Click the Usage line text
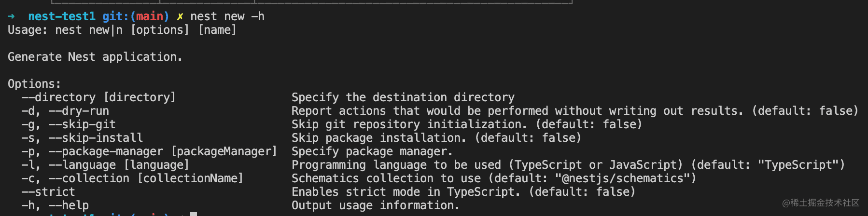Image resolution: width=868 pixels, height=216 pixels. tap(122, 30)
